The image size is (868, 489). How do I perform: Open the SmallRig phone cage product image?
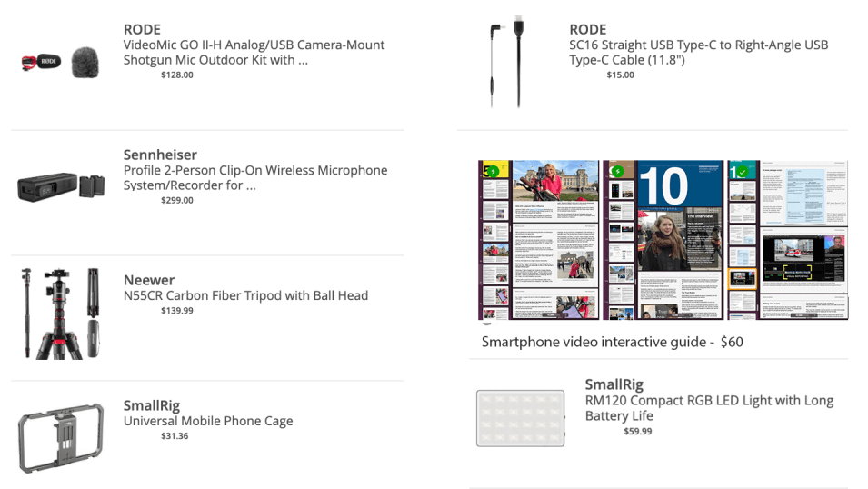[x=61, y=437]
